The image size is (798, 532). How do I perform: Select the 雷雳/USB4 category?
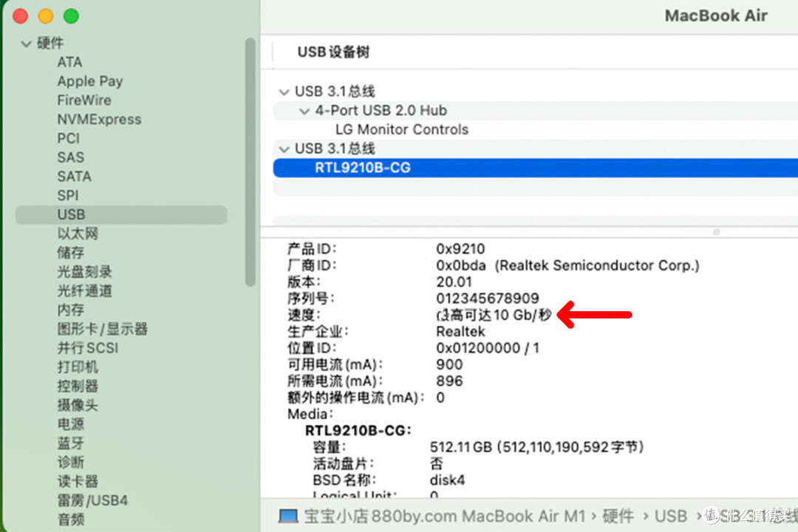point(92,499)
